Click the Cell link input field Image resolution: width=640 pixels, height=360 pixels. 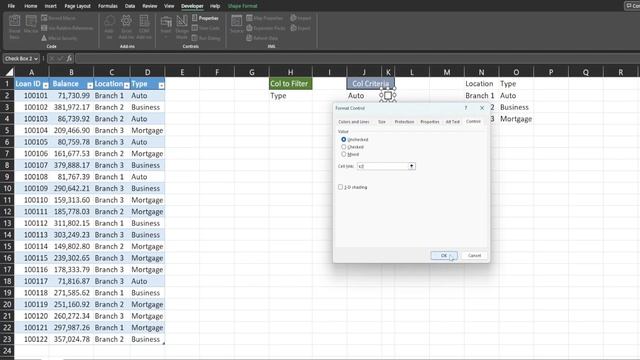(x=383, y=166)
